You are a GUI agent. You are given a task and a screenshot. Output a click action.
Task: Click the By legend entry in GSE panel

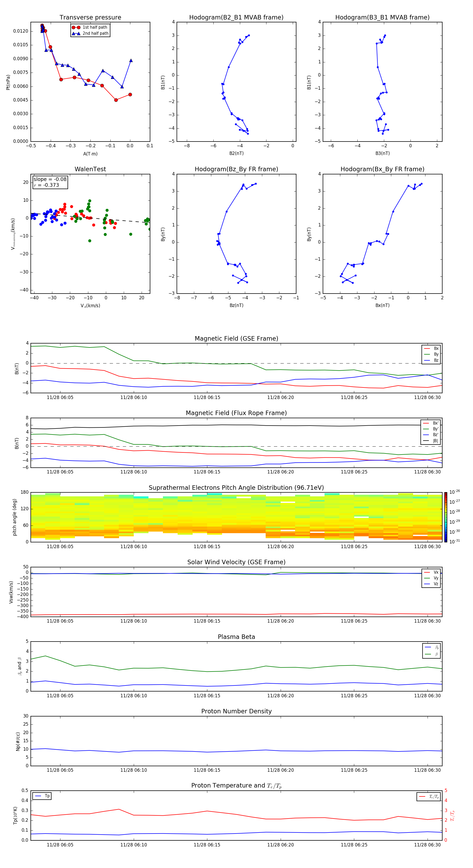coord(431,354)
